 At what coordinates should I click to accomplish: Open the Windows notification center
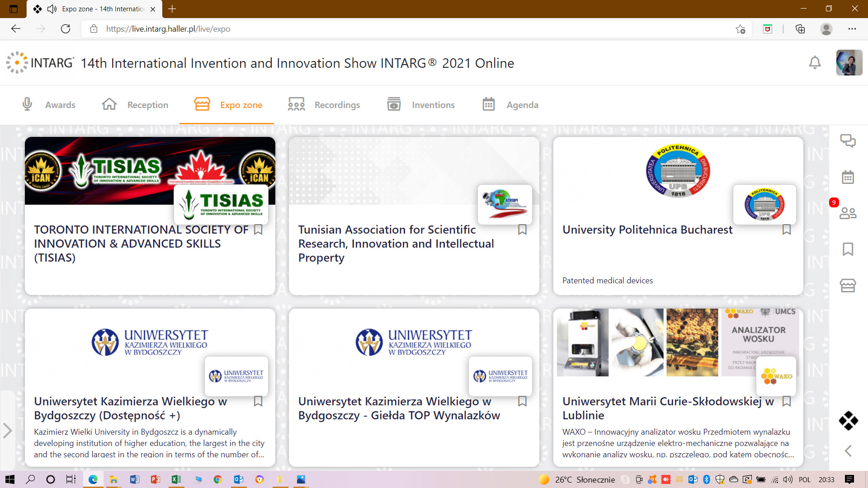tap(849, 479)
